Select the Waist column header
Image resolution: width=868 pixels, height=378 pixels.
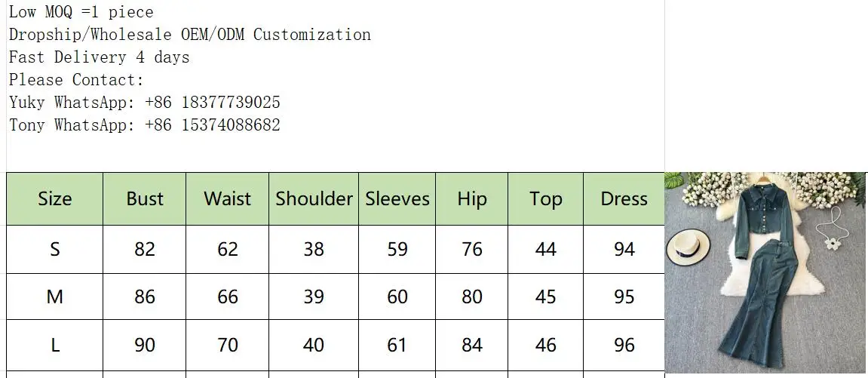[x=227, y=198]
